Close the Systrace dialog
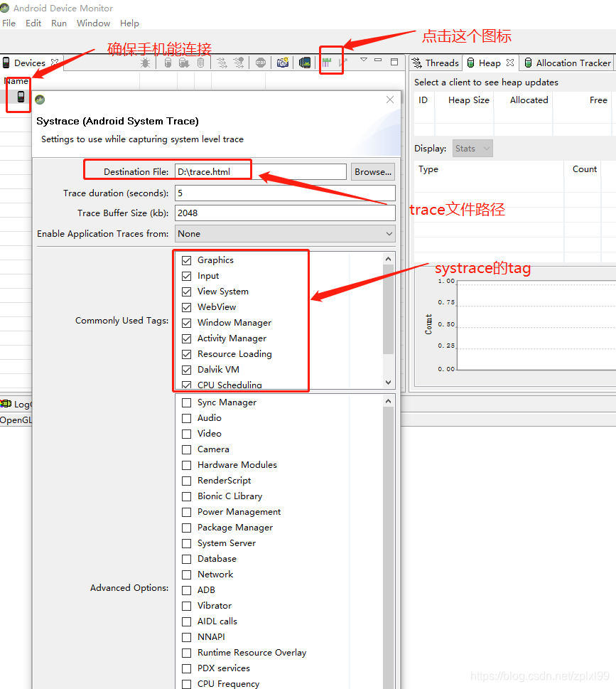Screen dimensions: 616x689 [x=390, y=100]
